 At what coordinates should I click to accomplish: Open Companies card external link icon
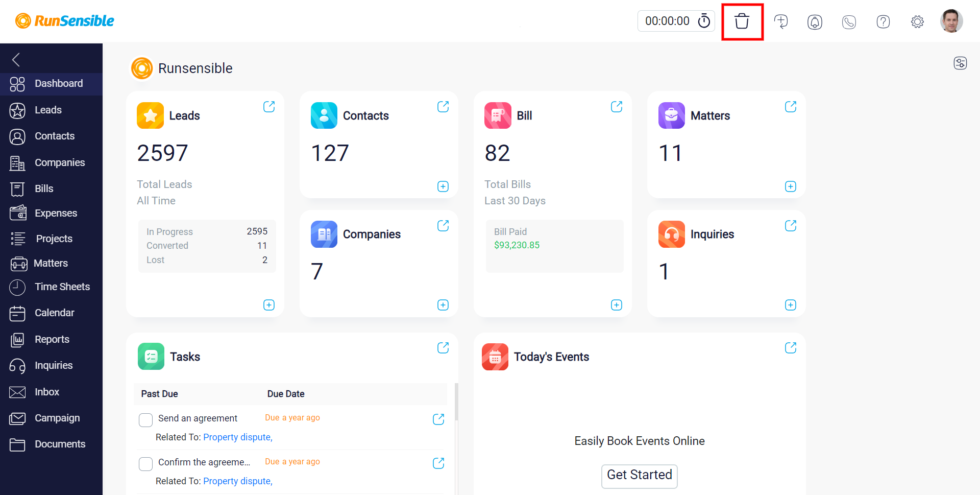coord(443,225)
